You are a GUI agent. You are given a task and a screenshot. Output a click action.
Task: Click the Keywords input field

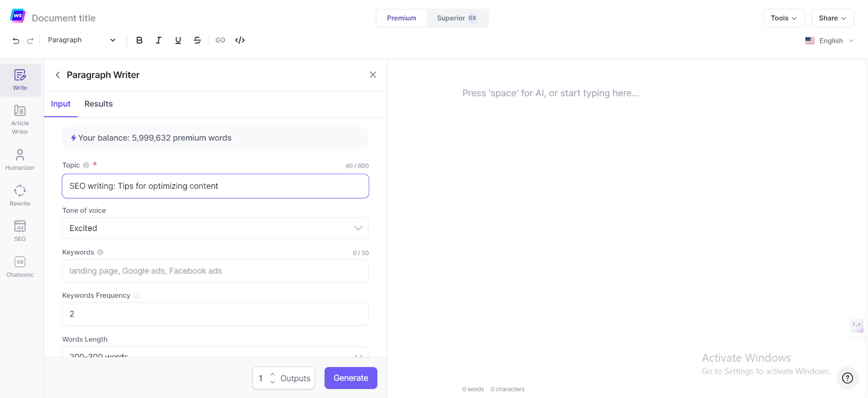click(215, 271)
